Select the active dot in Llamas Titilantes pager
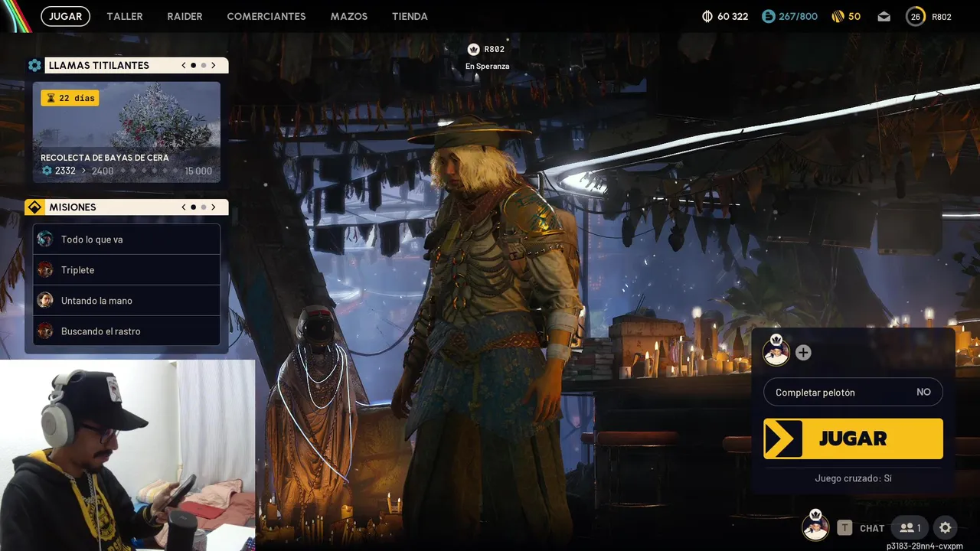Viewport: 980px width, 551px height. coord(194,65)
